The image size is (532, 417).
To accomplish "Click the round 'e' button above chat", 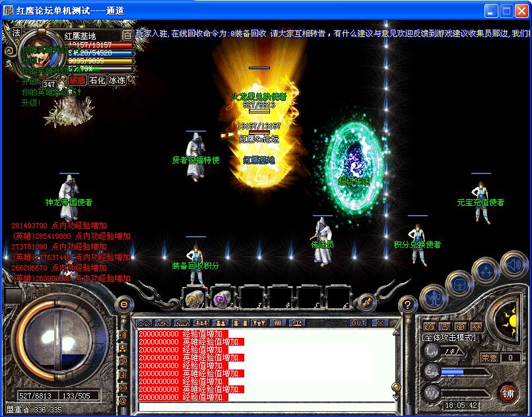I will click(123, 304).
